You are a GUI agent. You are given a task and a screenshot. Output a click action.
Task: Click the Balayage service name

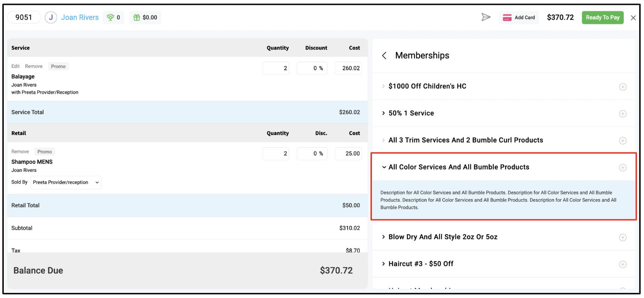[23, 77]
